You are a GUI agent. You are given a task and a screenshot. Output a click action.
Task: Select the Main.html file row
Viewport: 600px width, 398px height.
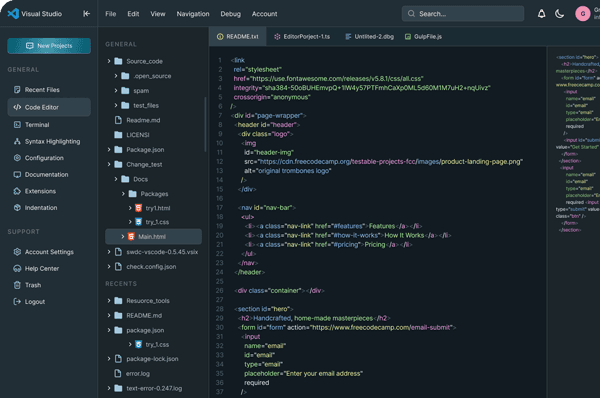[x=153, y=237]
